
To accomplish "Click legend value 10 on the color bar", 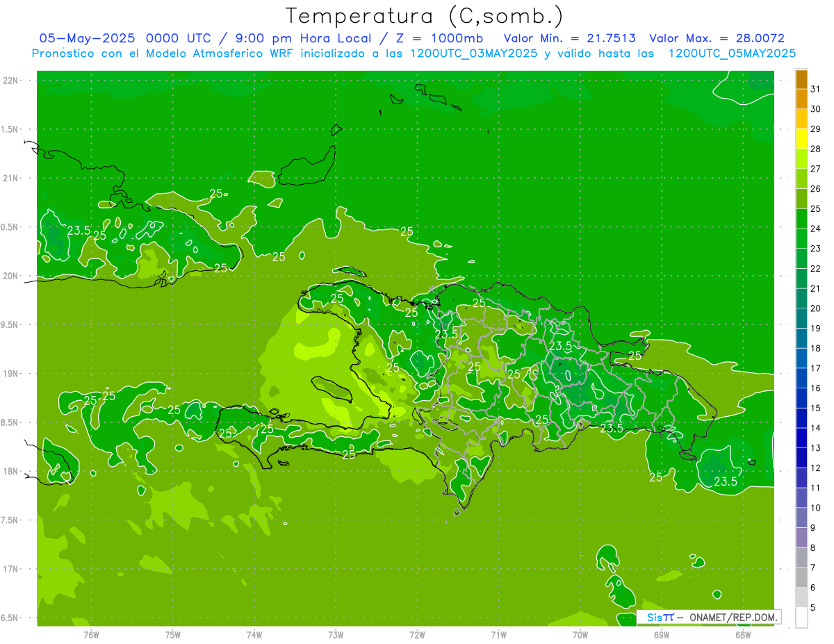I will 816,508.
